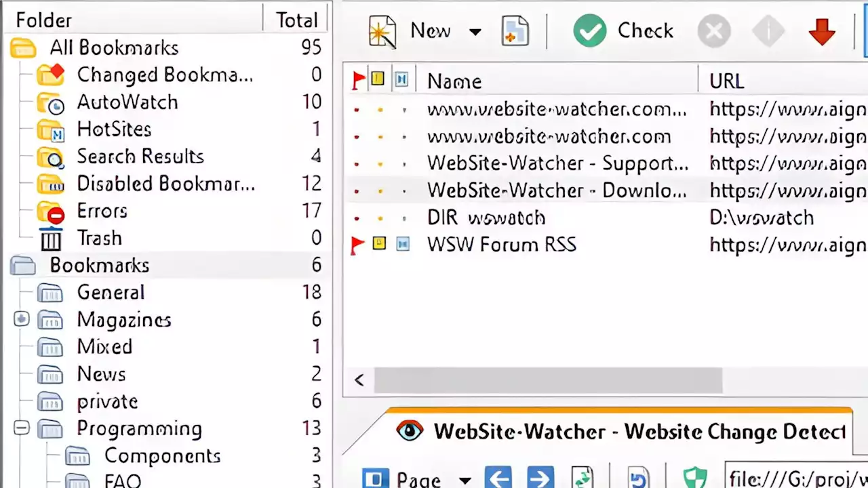Select DIR wswatch bookmark row
This screenshot has height=488, width=868.
(486, 218)
